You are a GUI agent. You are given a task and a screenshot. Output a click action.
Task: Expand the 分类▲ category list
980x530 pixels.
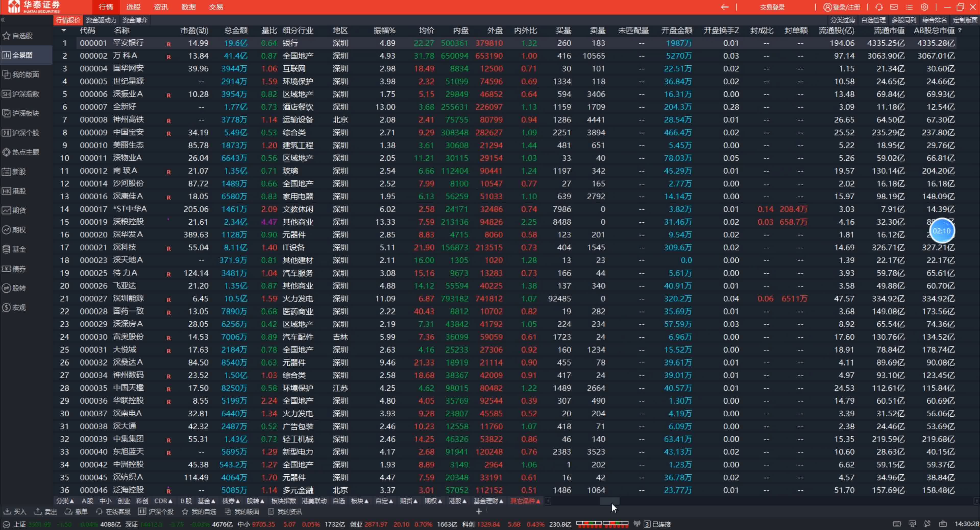click(65, 501)
